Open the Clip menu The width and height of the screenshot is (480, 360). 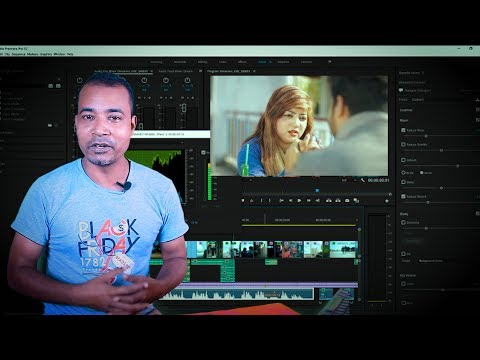8,54
